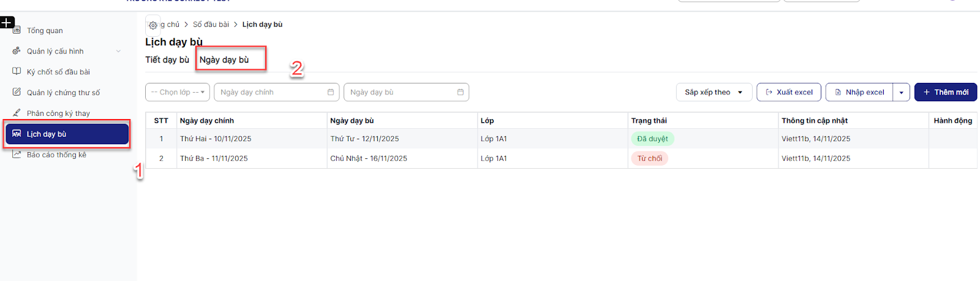Open the Chọn lớp class dropdown

pos(178,92)
